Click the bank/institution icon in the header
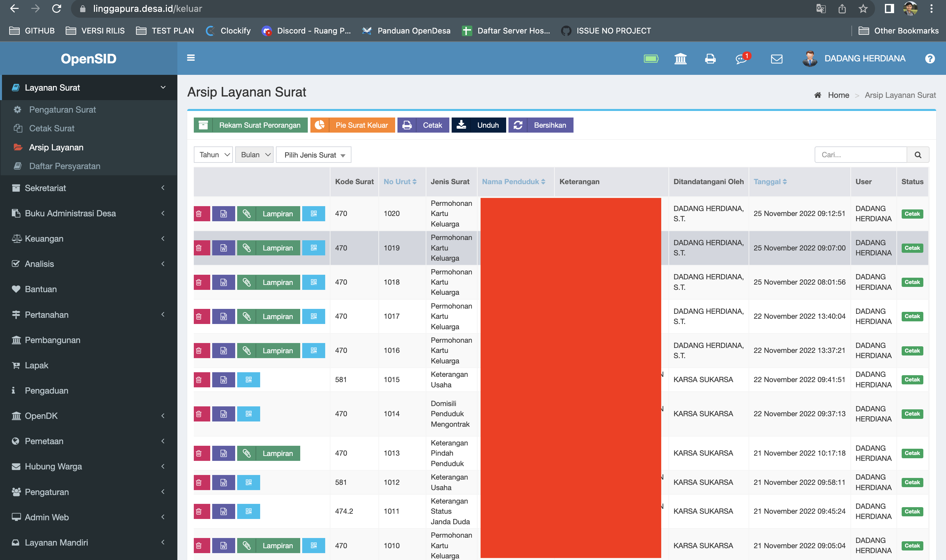Screen dimensions: 946x560 680,59
